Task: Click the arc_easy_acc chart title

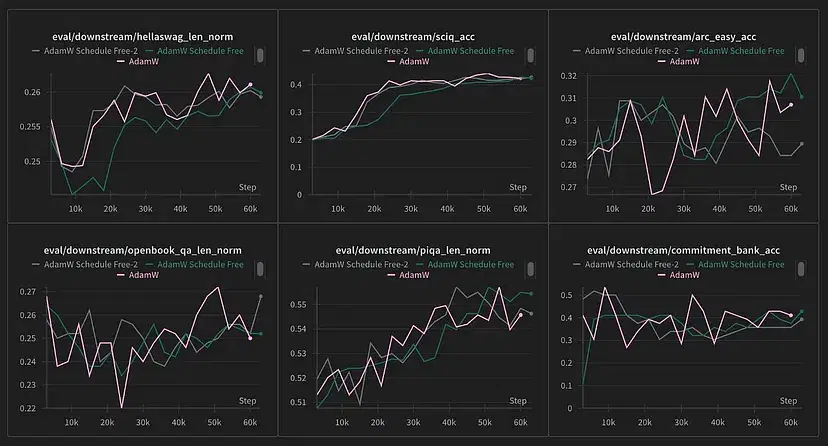Action: click(690, 37)
